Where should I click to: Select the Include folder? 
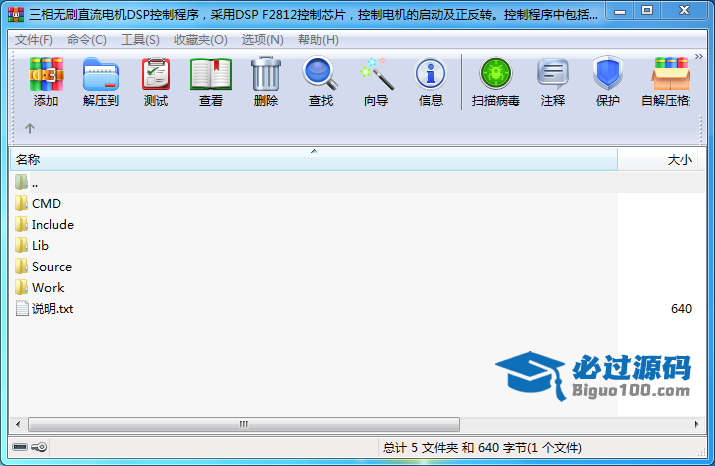[x=44, y=224]
